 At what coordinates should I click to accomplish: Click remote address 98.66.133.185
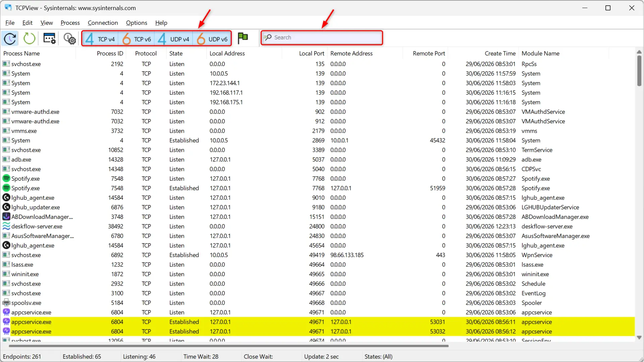click(347, 255)
